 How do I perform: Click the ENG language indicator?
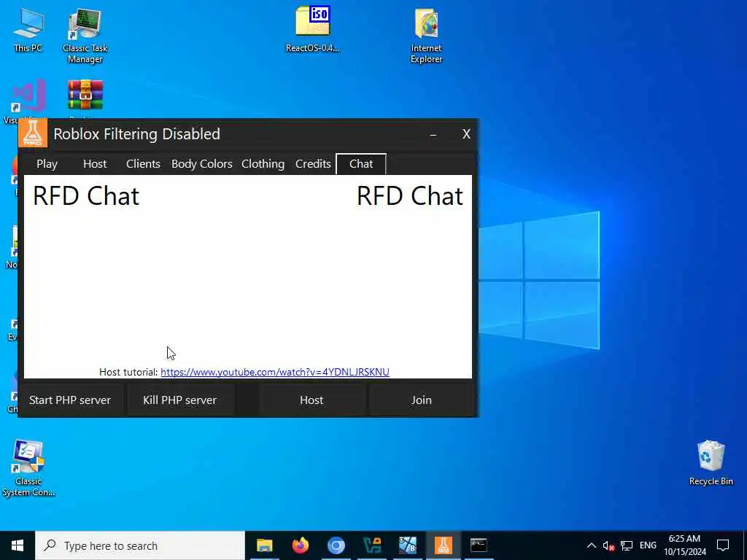point(648,545)
